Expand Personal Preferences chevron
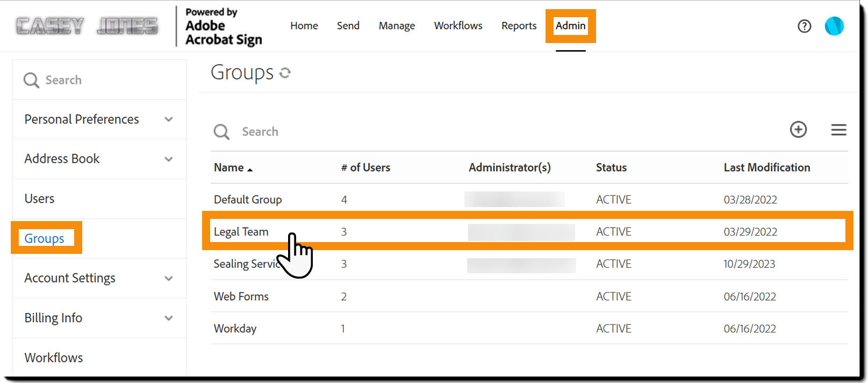Viewport: 868px width, 383px height. (x=169, y=119)
